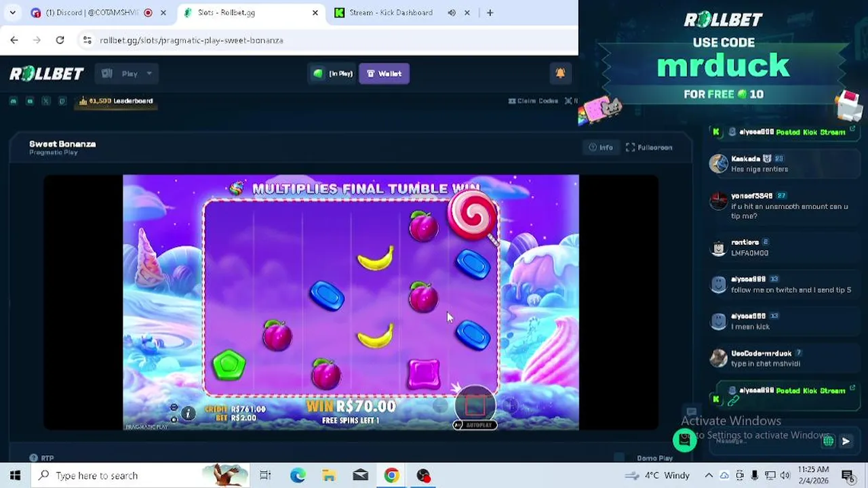The height and width of the screenshot is (488, 868).
Task: Open the tab search dropdown arrow
Action: [13, 12]
